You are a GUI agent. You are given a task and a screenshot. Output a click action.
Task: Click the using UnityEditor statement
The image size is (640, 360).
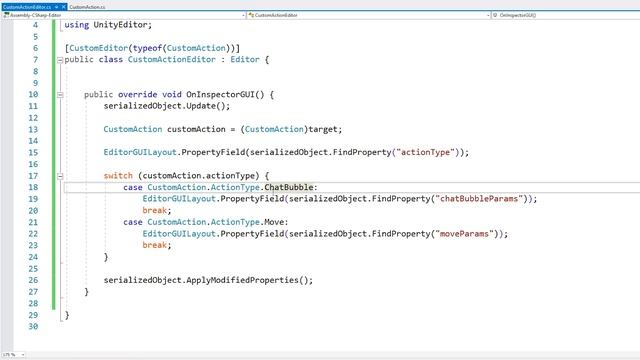pos(108,25)
